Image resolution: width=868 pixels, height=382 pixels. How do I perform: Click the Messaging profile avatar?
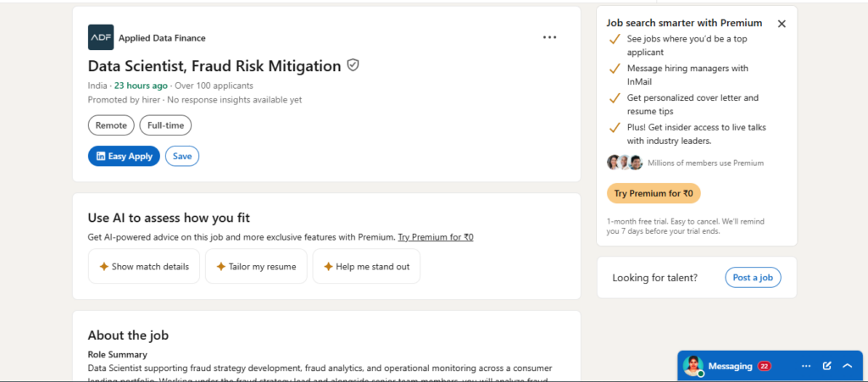point(693,366)
